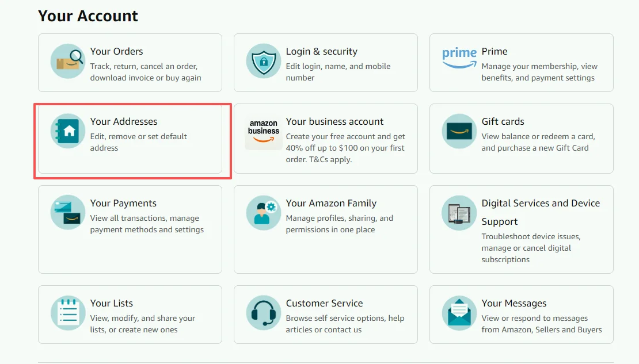Go to Gift cards heading
The image size is (639, 364).
(x=503, y=121)
